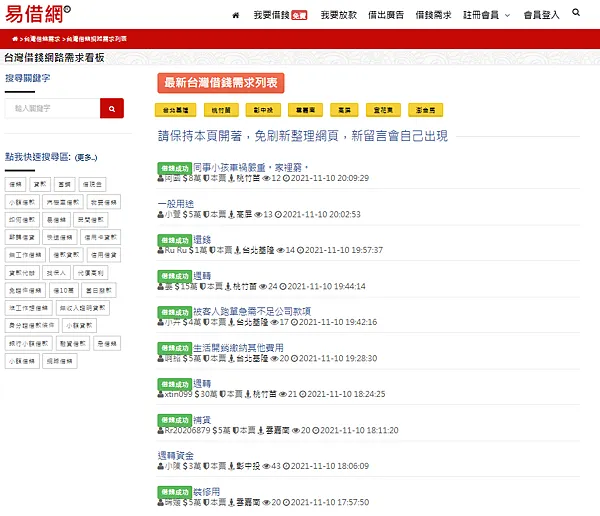The image size is (600, 516).
Task: Click the eye view-count icon on the 一般用途 row
Action: [258, 215]
